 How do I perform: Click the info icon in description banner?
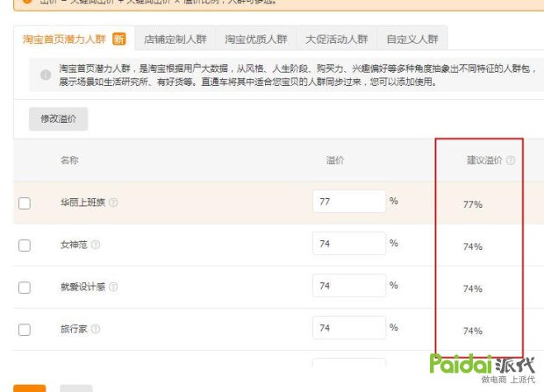click(46, 75)
